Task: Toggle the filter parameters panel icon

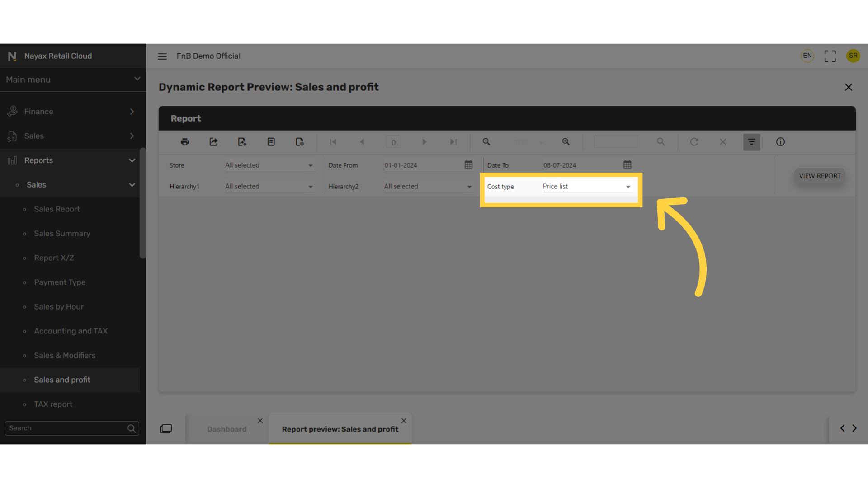Action: [751, 142]
